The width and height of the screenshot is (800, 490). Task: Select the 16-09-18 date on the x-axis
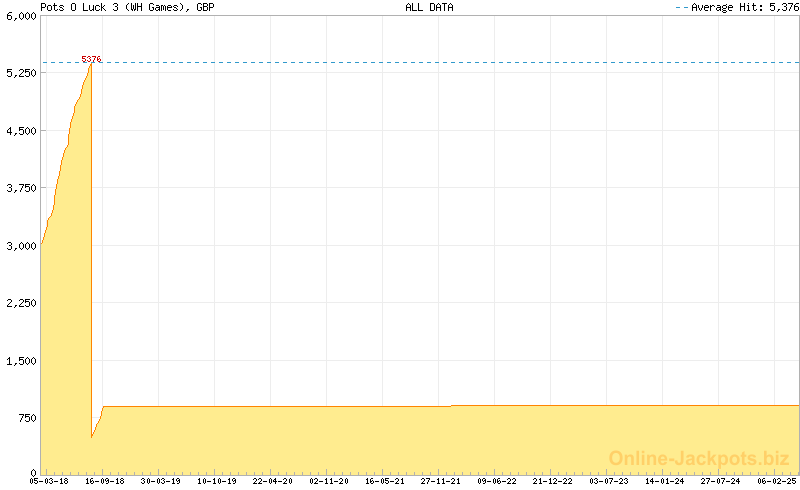tap(105, 481)
